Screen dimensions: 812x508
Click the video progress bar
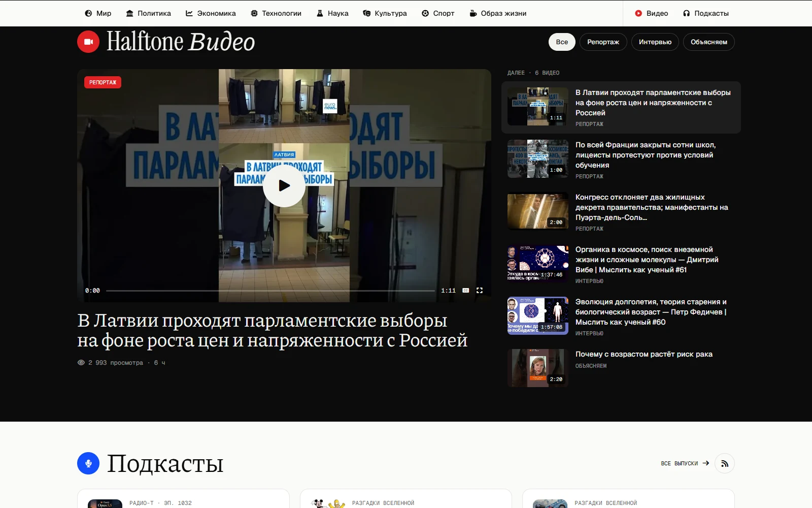(270, 291)
